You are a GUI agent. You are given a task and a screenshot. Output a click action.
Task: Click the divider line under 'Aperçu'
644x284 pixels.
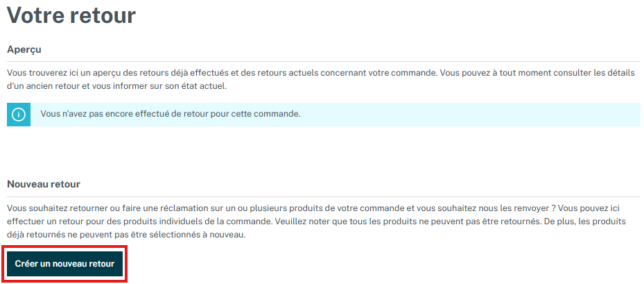(x=323, y=61)
